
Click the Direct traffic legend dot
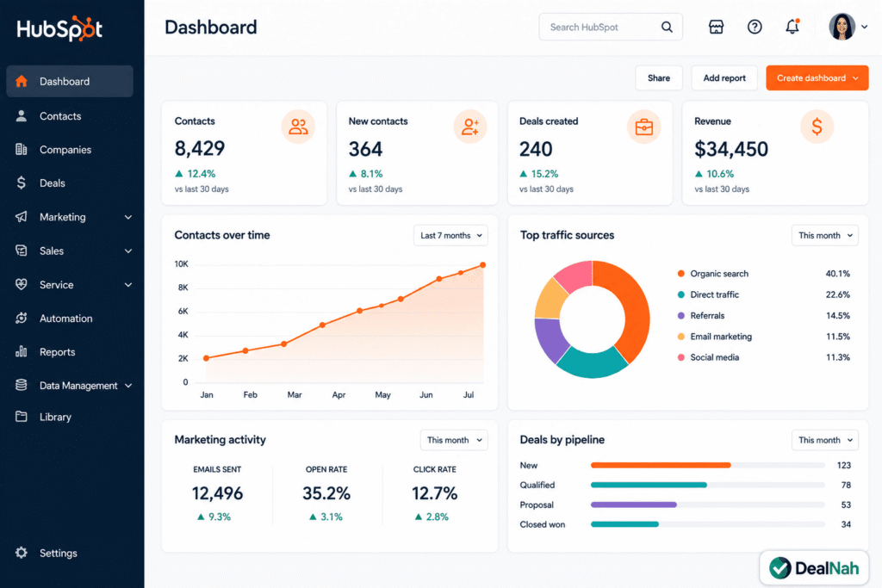click(681, 294)
